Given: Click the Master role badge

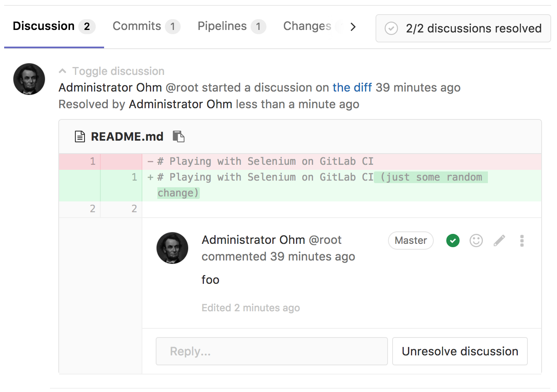Looking at the screenshot, I should pyautogui.click(x=410, y=241).
